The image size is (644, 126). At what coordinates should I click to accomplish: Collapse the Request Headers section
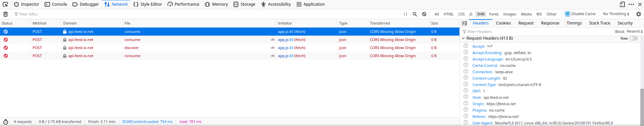[x=463, y=38]
